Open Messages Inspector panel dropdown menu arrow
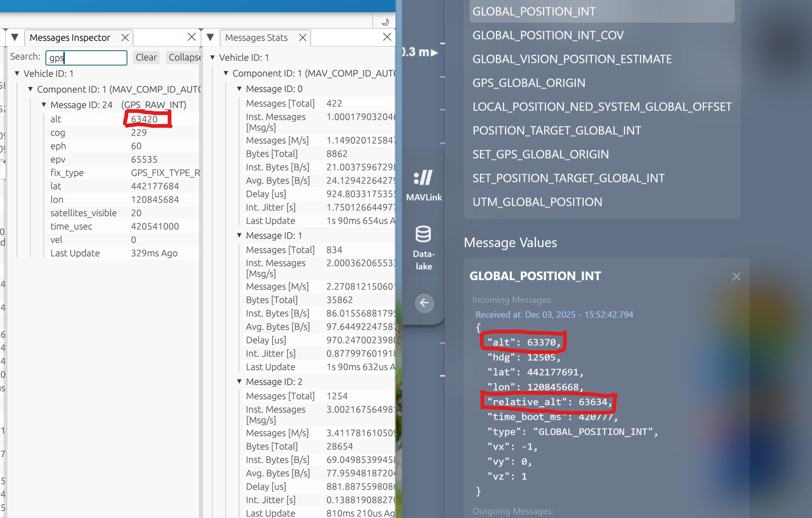 15,37
